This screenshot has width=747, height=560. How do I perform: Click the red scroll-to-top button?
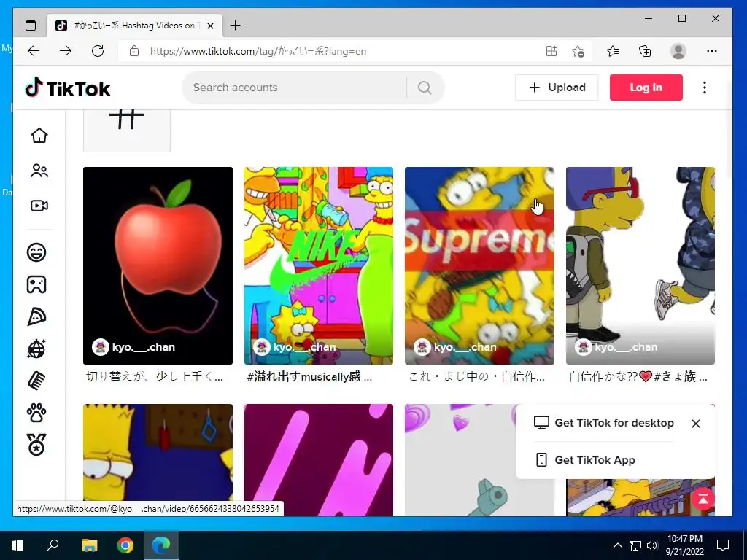pyautogui.click(x=703, y=499)
